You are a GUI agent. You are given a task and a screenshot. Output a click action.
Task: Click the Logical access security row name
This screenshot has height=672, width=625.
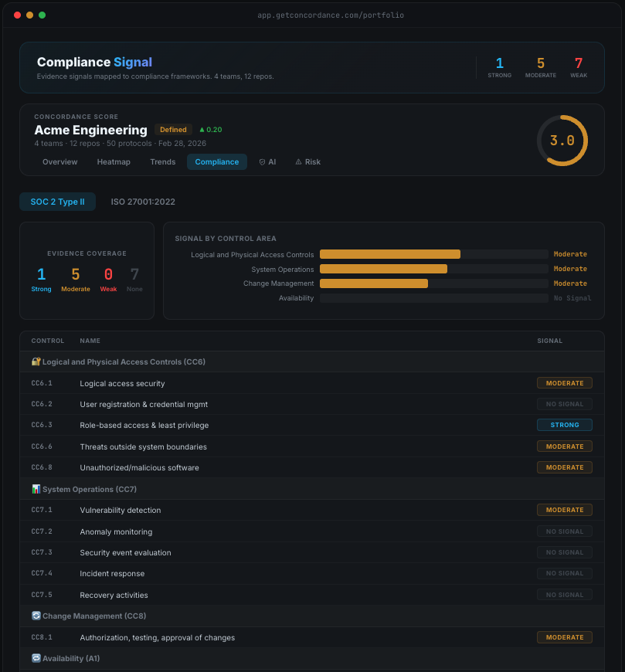(x=122, y=384)
